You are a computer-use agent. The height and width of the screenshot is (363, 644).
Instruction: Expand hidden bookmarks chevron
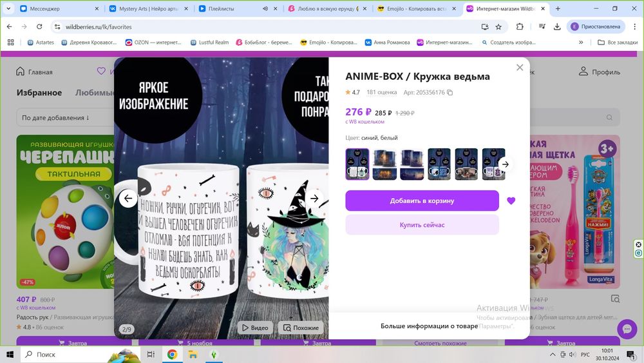coord(581,42)
